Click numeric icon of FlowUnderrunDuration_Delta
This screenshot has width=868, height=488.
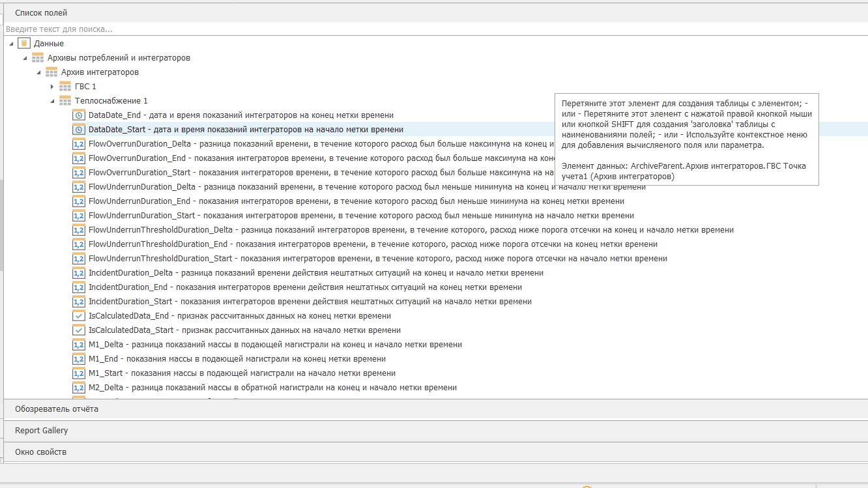coord(79,186)
